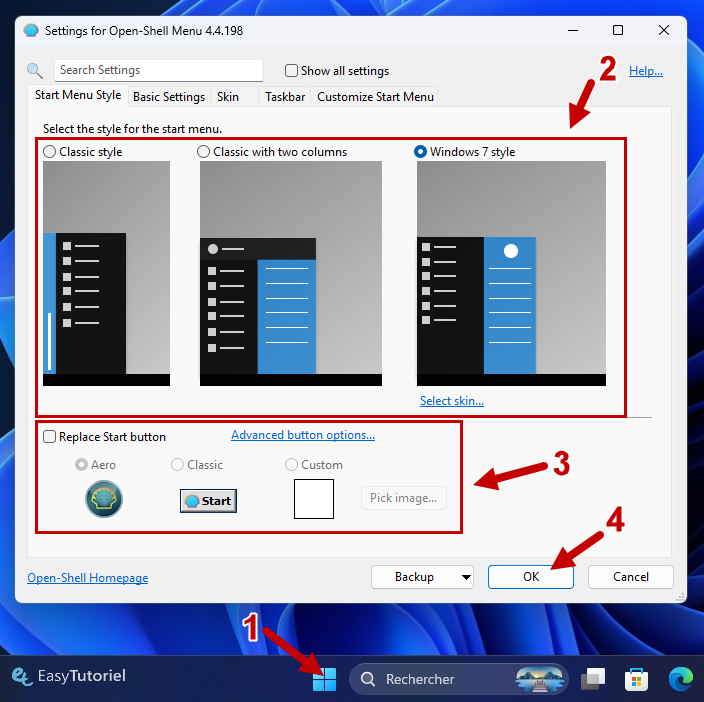Viewport: 704px width, 702px height.
Task: Open the Basic Settings tab
Action: (x=169, y=97)
